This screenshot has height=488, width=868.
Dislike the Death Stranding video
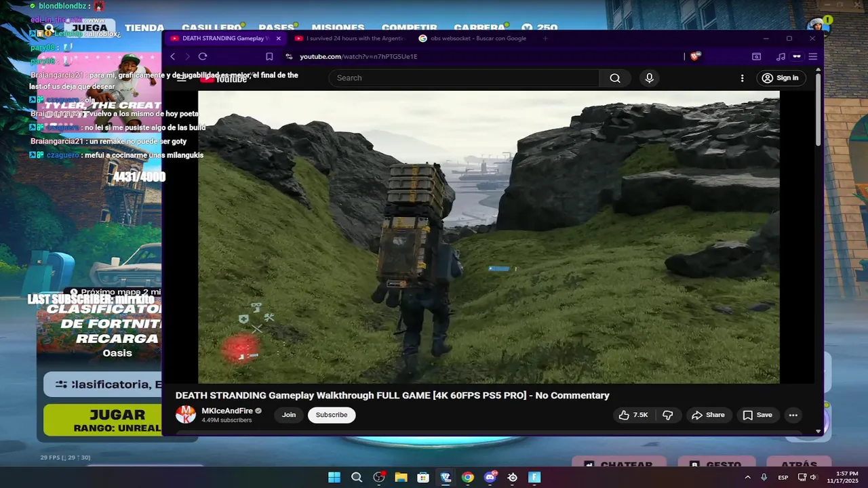click(x=668, y=415)
